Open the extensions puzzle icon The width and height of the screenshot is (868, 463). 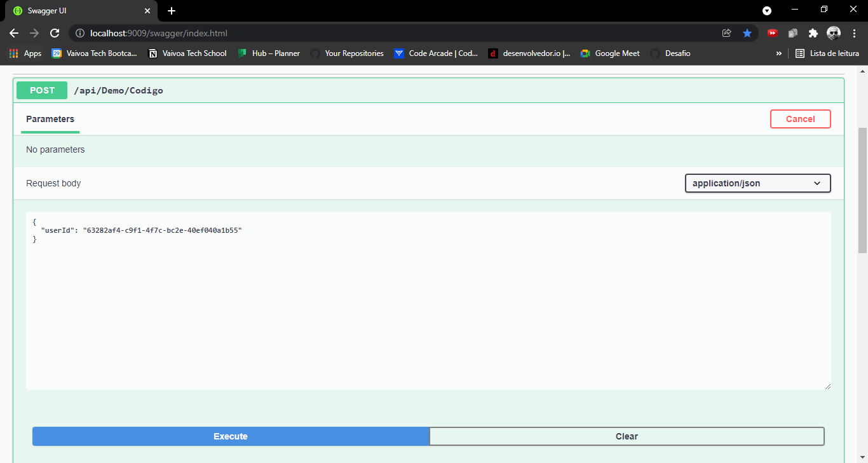tap(813, 33)
